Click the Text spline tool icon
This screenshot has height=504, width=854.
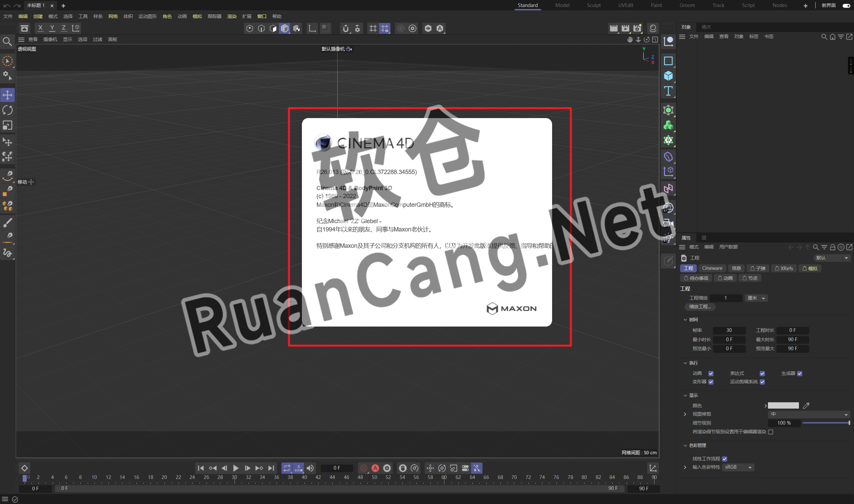tap(668, 91)
